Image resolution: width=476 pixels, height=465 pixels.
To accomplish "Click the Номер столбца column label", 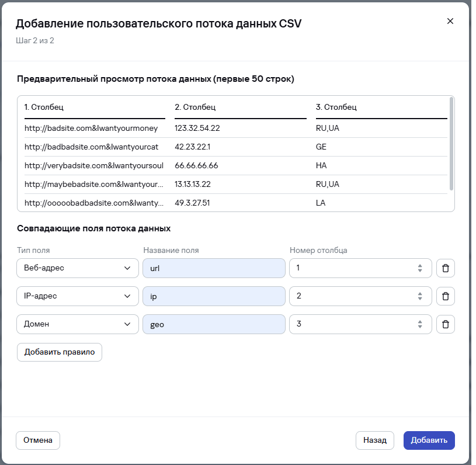I will coord(318,250).
